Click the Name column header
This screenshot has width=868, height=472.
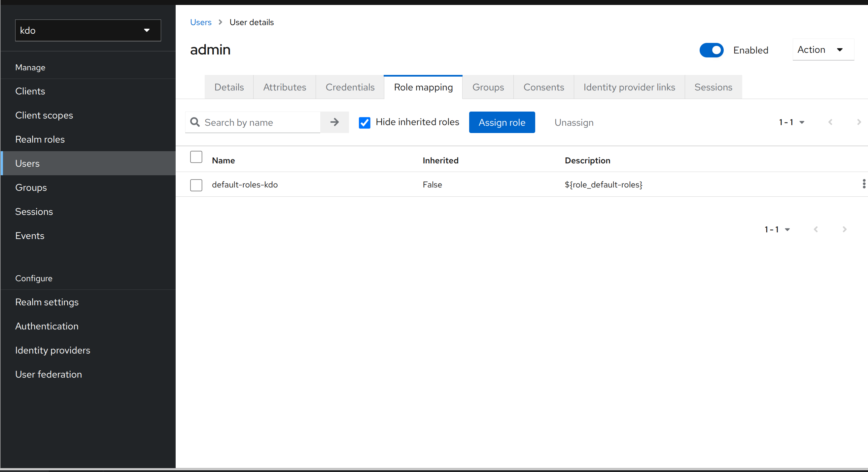coord(224,160)
